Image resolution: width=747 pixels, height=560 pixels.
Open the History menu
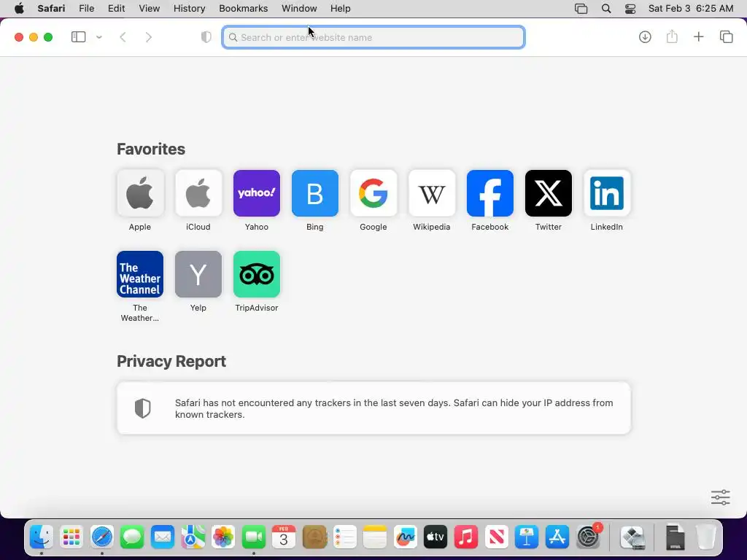click(189, 9)
